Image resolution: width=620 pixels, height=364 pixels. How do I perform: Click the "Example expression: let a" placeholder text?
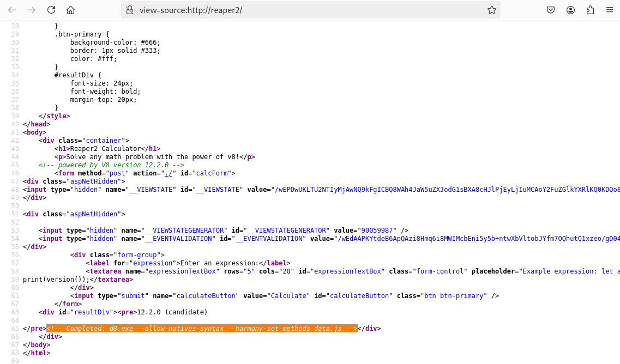(x=570, y=271)
